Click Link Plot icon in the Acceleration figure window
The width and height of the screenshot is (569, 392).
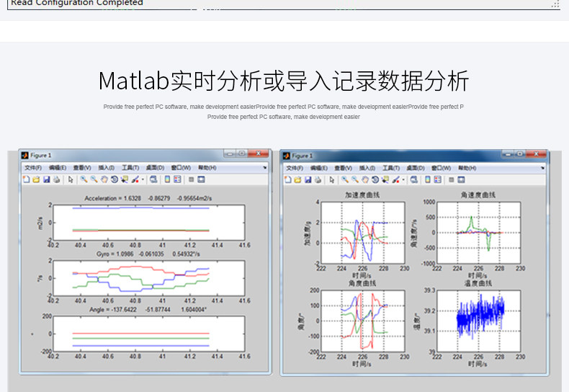coord(153,179)
